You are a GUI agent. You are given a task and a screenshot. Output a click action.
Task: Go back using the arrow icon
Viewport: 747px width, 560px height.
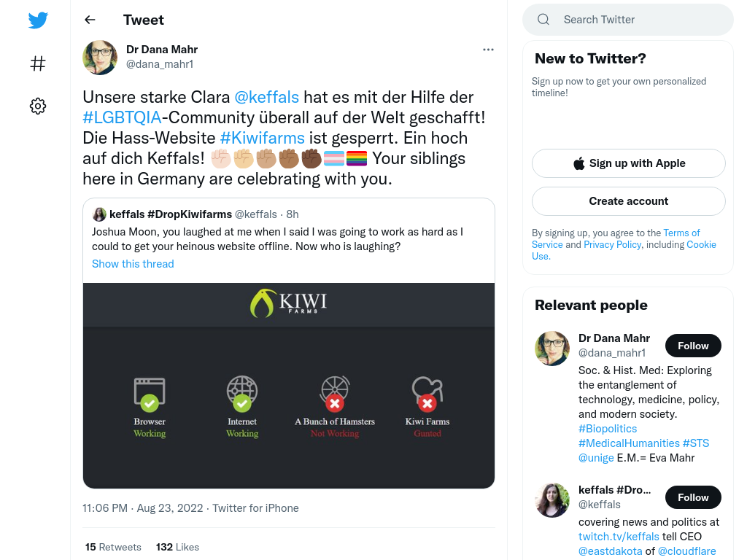click(x=90, y=20)
